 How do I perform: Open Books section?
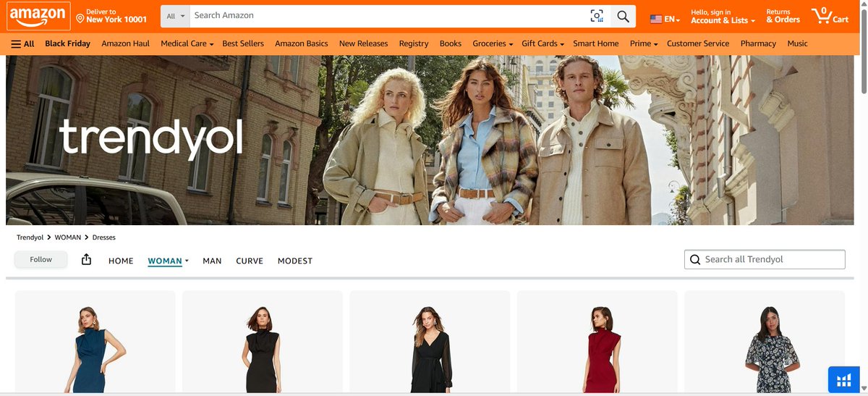(x=451, y=43)
